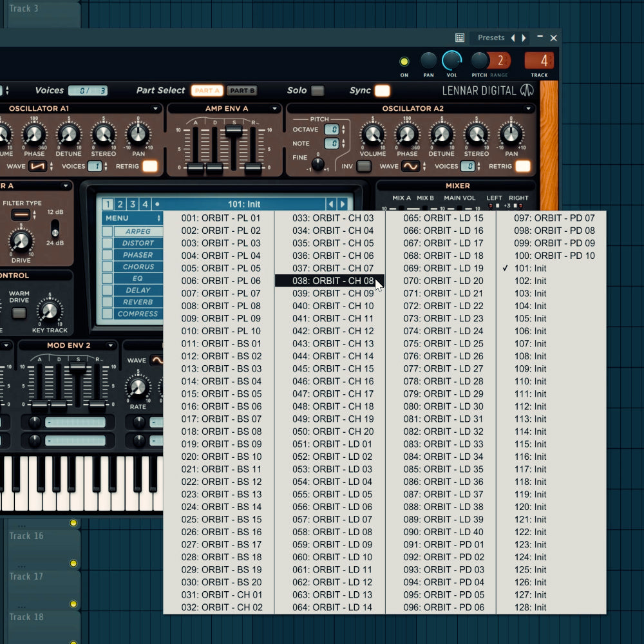Click the Presets forward arrow
The height and width of the screenshot is (644, 644).
coord(524,37)
